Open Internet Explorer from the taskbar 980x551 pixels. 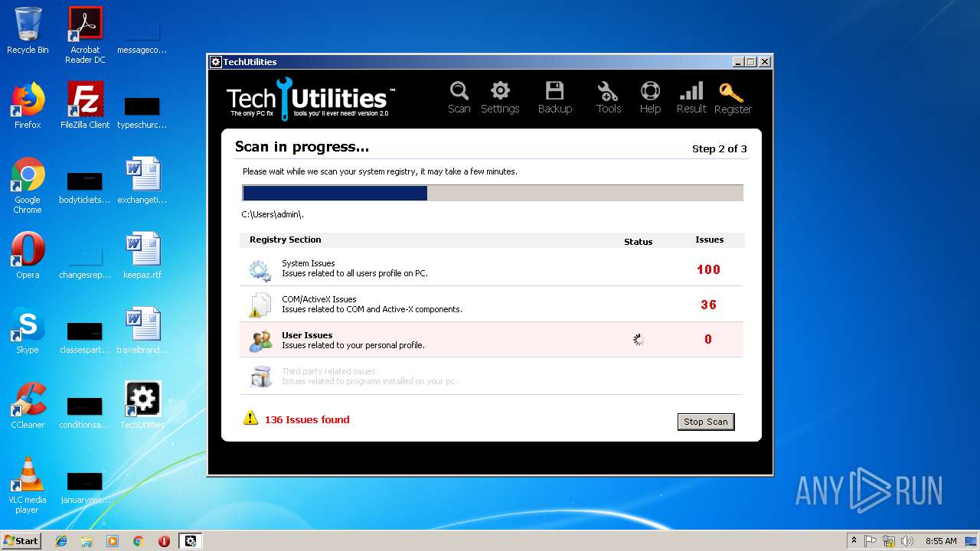[x=61, y=541]
